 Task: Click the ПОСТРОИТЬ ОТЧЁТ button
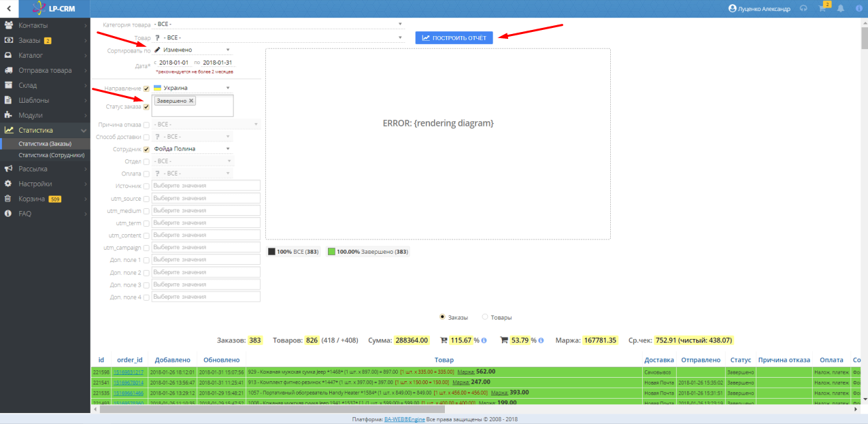(x=454, y=37)
